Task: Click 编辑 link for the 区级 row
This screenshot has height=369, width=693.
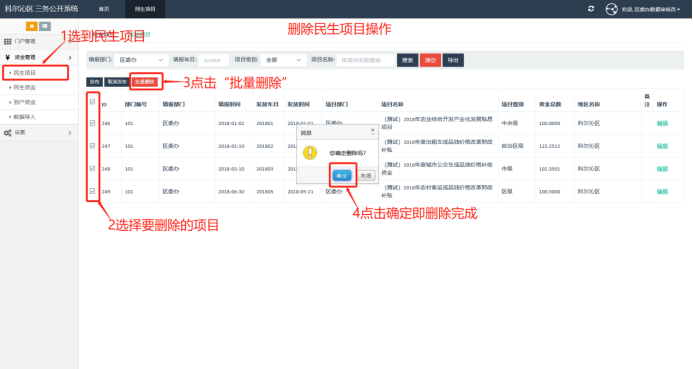Action: tap(662, 191)
